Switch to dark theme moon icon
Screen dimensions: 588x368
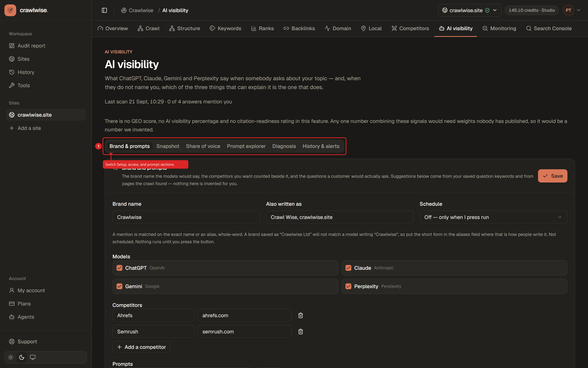[x=22, y=357]
